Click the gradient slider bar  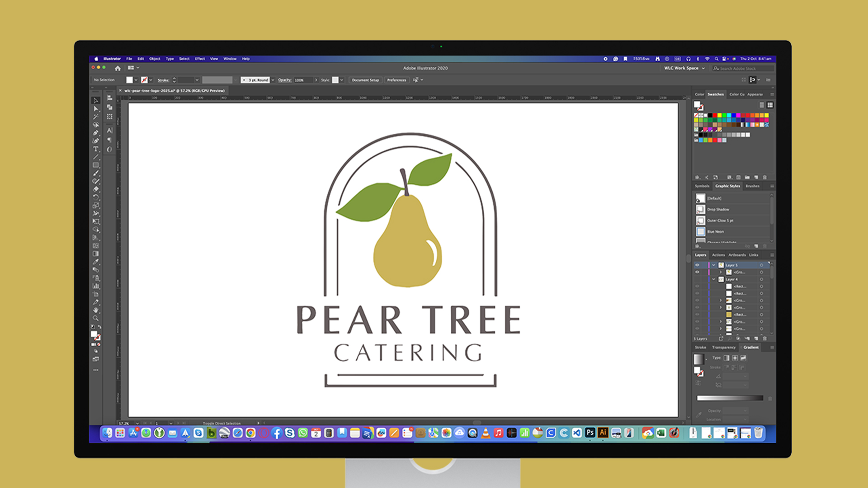click(x=730, y=398)
